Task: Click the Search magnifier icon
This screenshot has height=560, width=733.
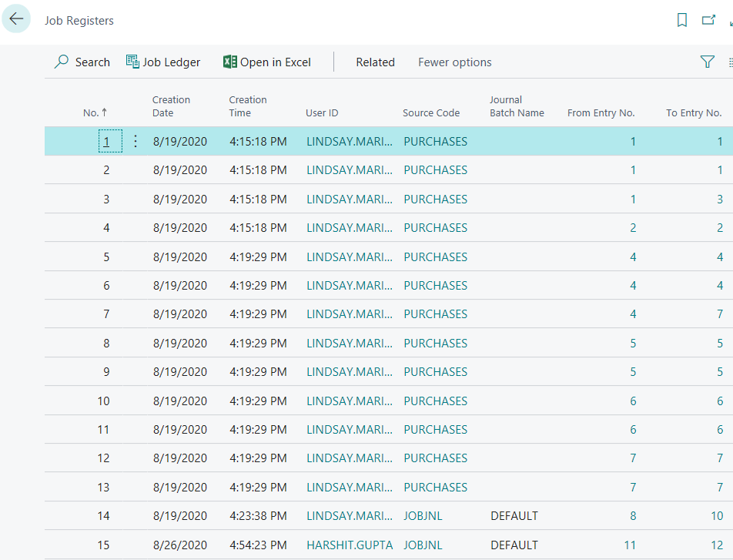Action: 62,62
